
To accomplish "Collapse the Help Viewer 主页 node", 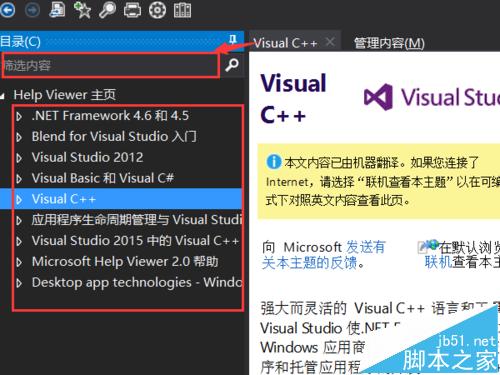I will coord(3,97).
